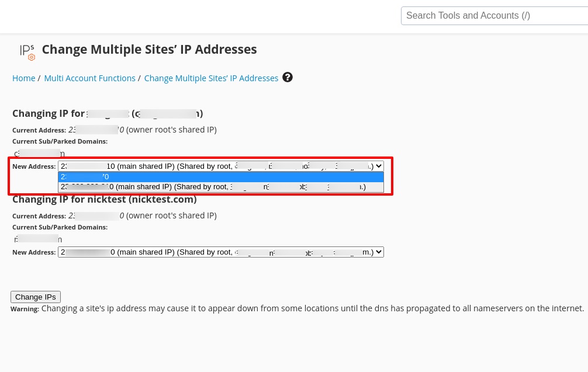The image size is (588, 372).
Task: Click the page title Change Multiple Sites' IP Addresses
Action: (x=149, y=50)
